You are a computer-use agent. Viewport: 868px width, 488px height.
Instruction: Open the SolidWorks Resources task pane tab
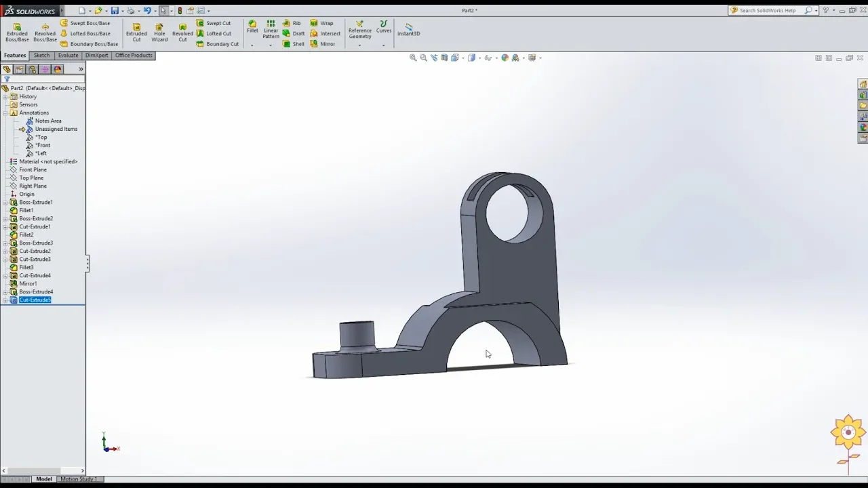click(863, 84)
